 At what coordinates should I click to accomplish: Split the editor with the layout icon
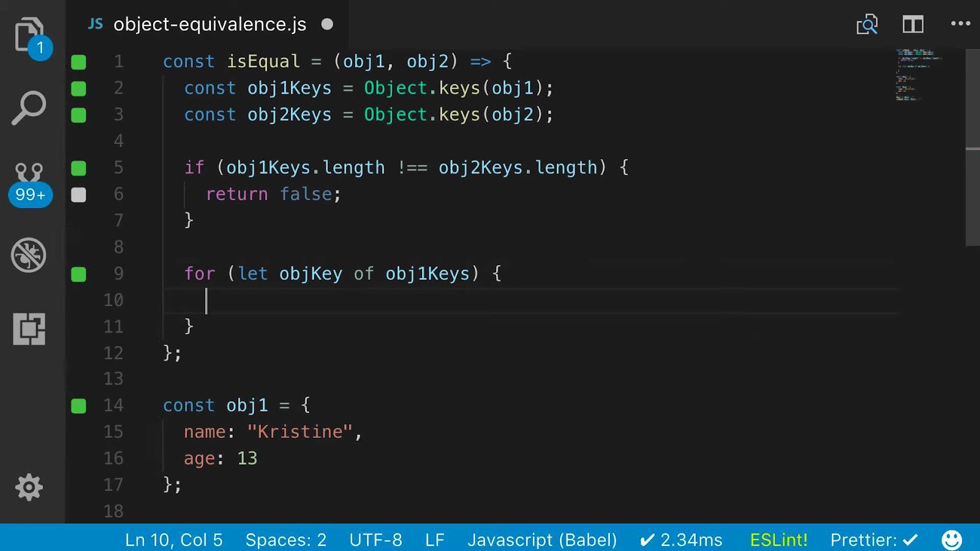[x=913, y=24]
